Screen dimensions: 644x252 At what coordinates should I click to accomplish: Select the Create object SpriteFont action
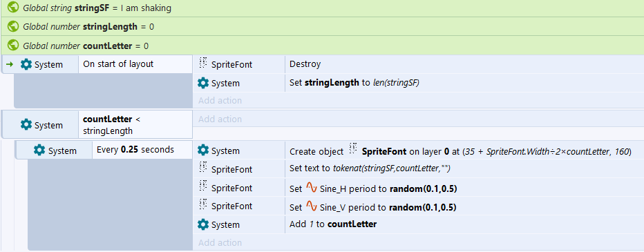tap(464, 151)
